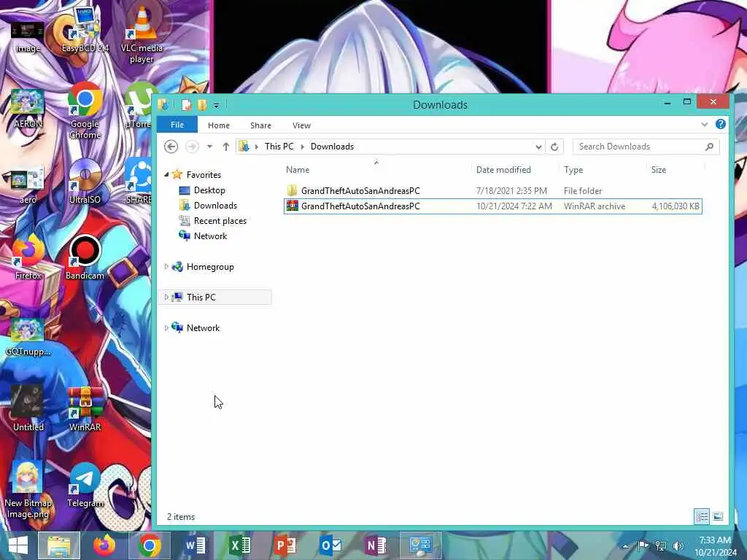Open the View ribbon tab
This screenshot has height=560, width=747.
click(301, 125)
